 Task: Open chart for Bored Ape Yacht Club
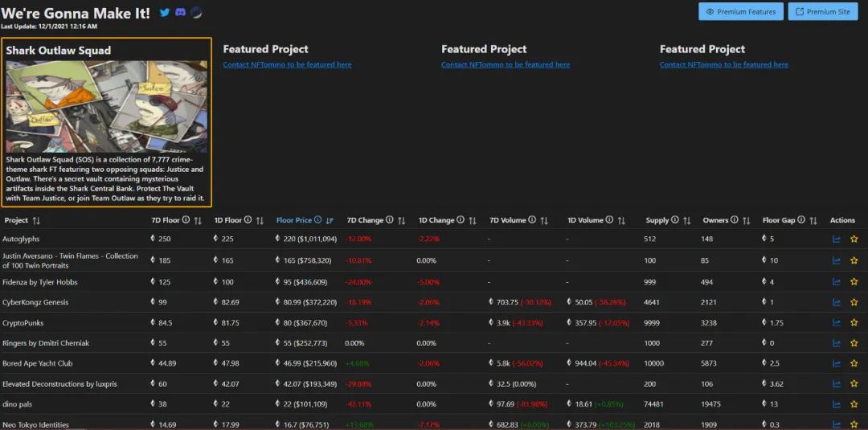[837, 364]
